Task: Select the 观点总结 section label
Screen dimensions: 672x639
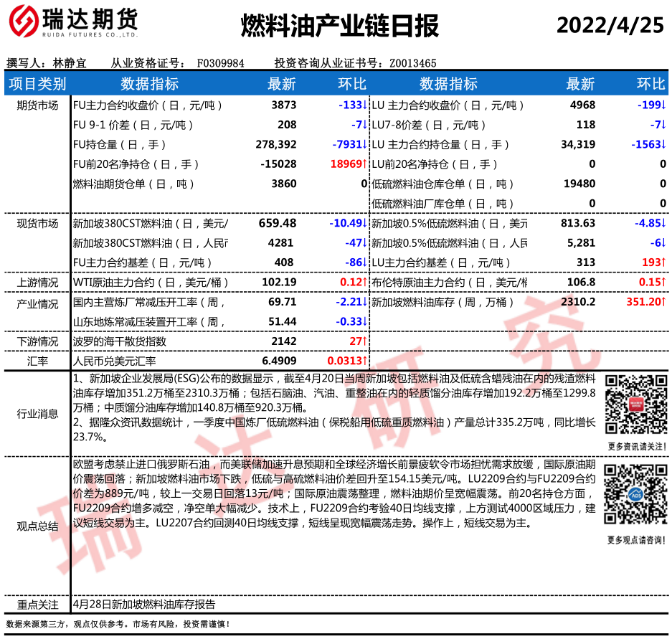Action: coord(37,526)
